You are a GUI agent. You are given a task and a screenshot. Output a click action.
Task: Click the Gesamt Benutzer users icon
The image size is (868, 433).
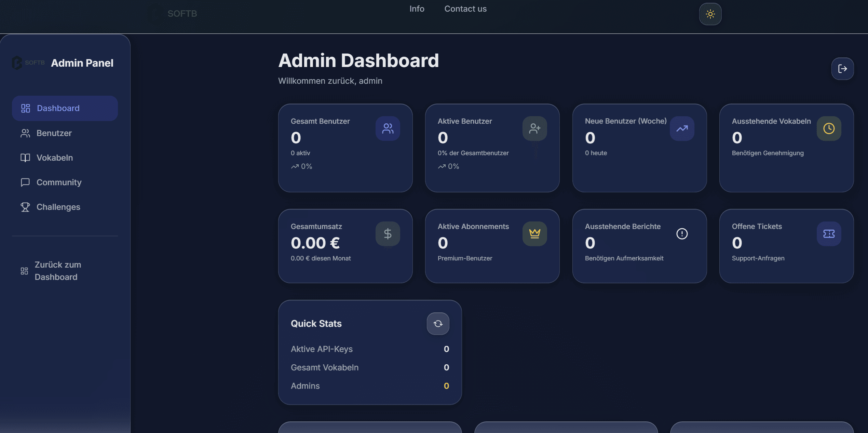pos(388,128)
